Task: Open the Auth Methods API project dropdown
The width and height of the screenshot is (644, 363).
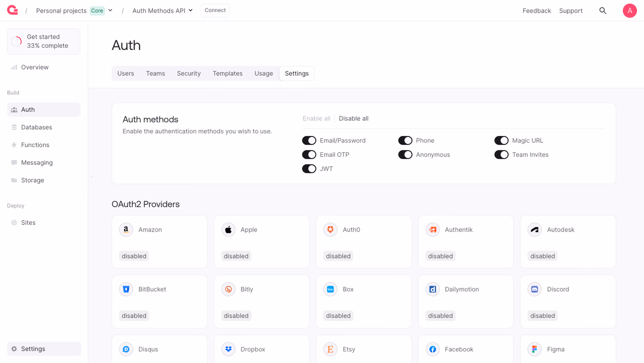Action: coord(163,11)
